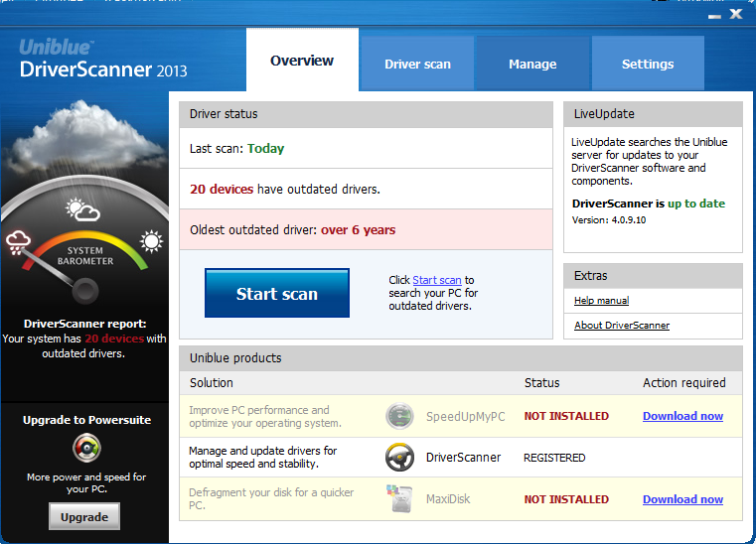
Task: Go to the Manage tab
Action: tap(532, 65)
